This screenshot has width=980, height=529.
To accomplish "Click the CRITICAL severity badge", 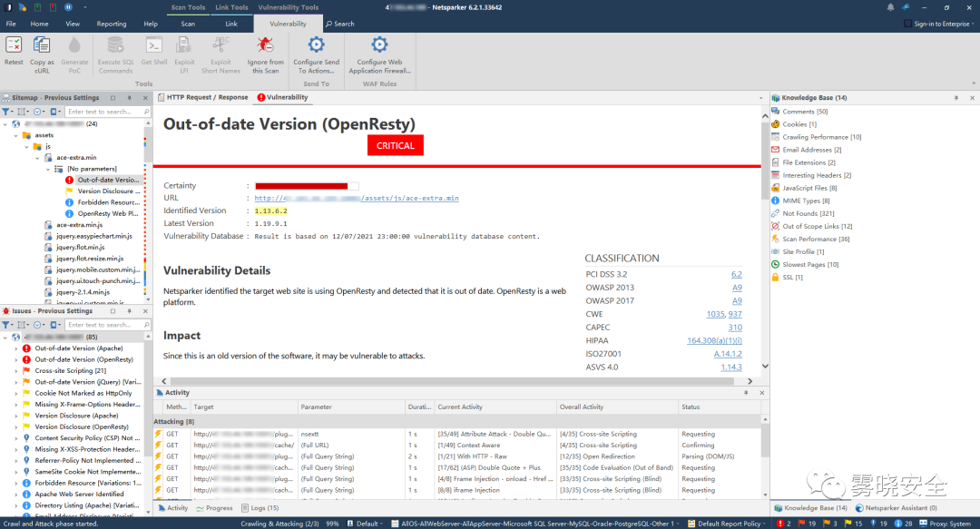I will coord(395,145).
